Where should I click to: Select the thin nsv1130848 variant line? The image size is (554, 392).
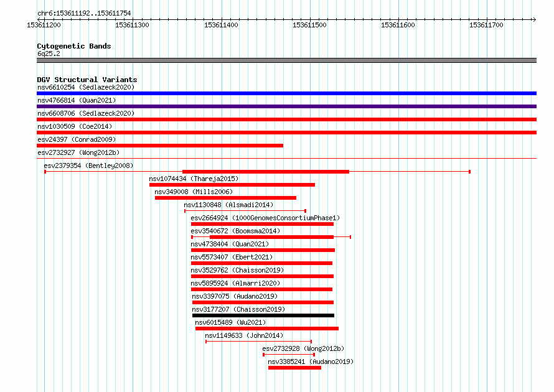pyautogui.click(x=245, y=211)
